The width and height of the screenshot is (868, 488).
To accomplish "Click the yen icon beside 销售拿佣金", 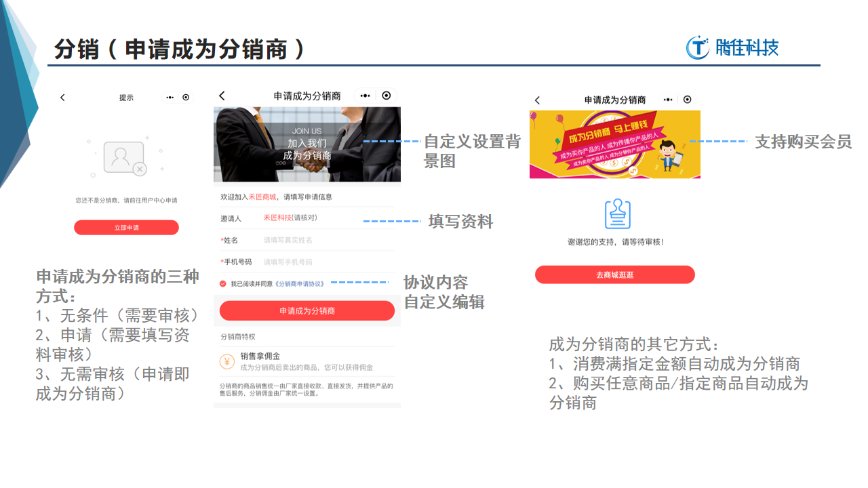I will (227, 361).
